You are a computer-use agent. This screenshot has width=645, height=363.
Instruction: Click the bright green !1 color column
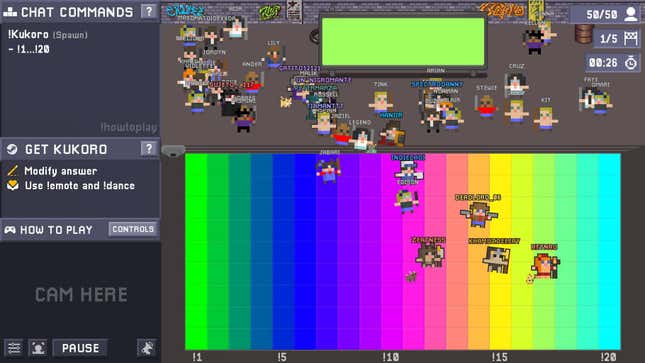coord(196,251)
